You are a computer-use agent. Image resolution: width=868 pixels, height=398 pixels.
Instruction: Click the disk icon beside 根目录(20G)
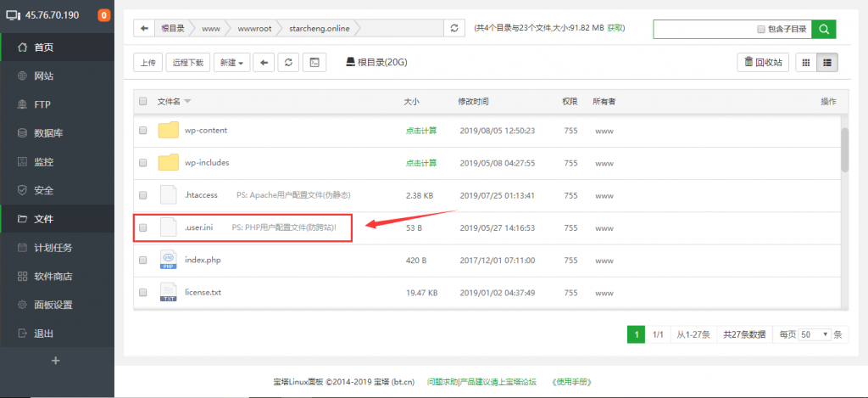350,62
